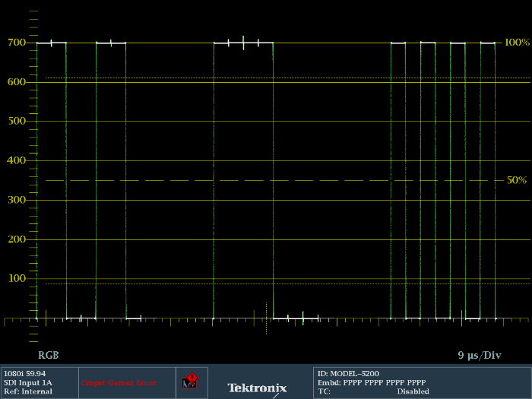The height and width of the screenshot is (399, 532).
Task: Click the 50% graticule marker label
Action: pos(517,180)
